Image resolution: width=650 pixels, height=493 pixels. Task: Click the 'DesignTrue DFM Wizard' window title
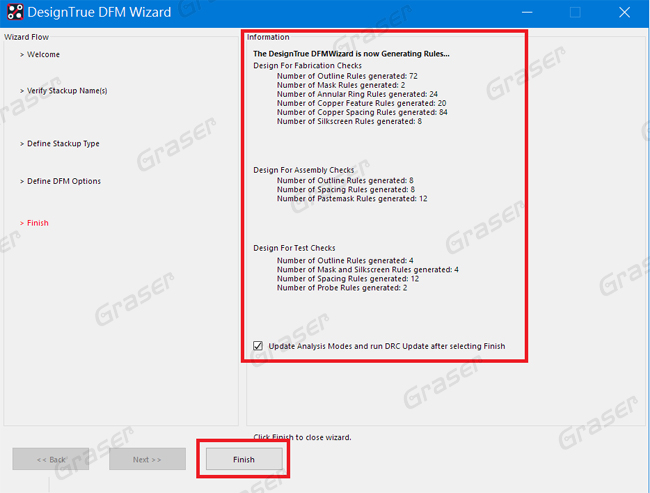point(99,12)
